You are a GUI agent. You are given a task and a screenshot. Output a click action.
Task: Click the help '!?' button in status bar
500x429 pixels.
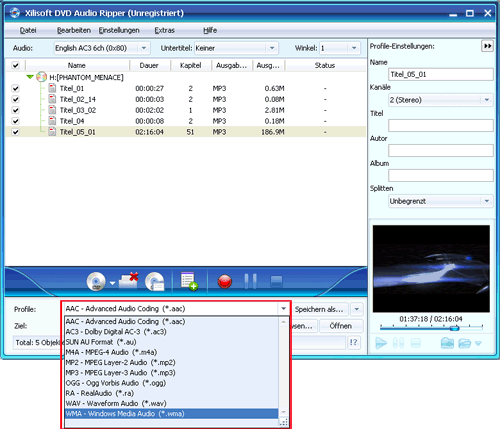pyautogui.click(x=354, y=342)
